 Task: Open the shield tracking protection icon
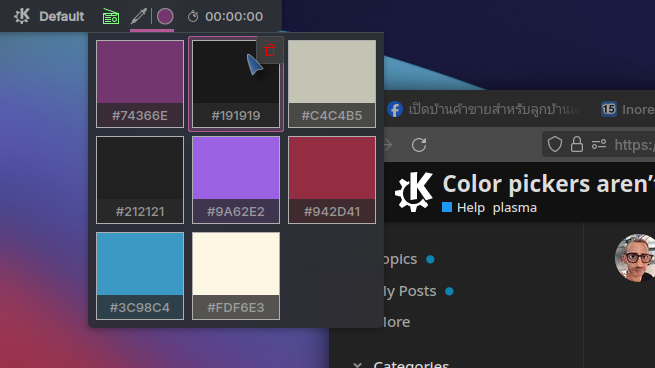coord(555,145)
